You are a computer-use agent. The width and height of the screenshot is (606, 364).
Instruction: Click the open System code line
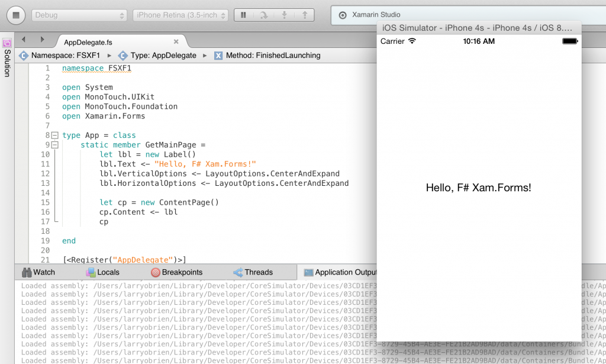click(88, 88)
